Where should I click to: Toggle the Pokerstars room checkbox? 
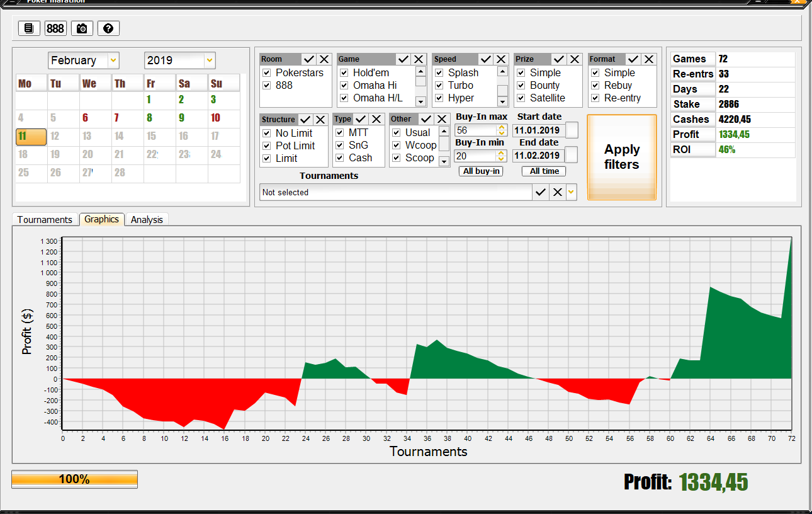pyautogui.click(x=267, y=73)
